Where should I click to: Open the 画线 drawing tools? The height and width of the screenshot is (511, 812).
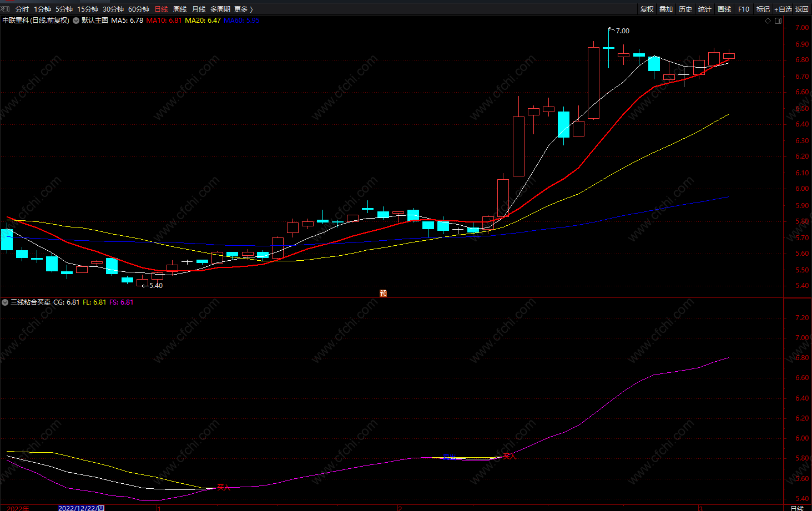click(x=724, y=9)
